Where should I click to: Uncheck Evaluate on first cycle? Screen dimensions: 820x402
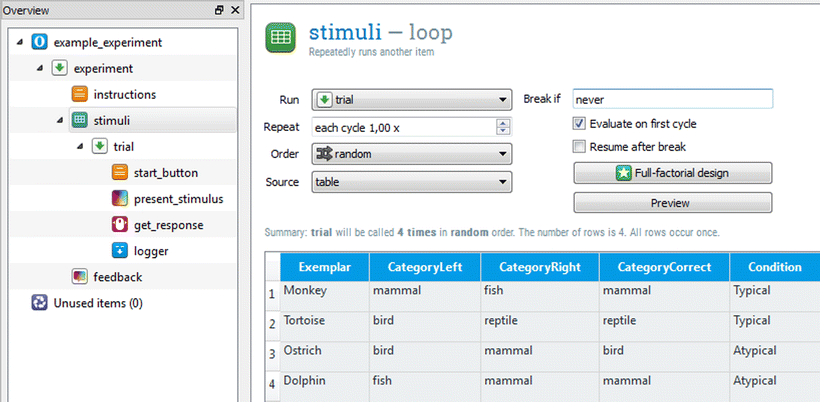[579, 124]
